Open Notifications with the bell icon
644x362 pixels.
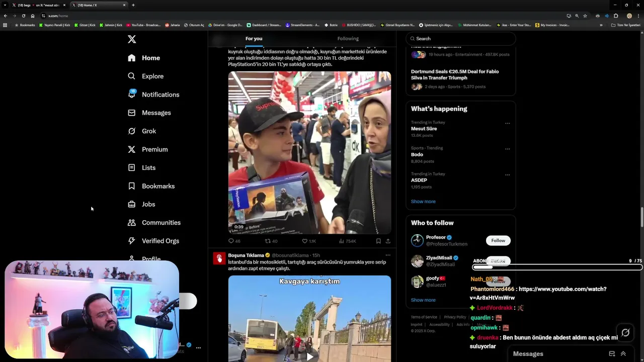point(153,95)
